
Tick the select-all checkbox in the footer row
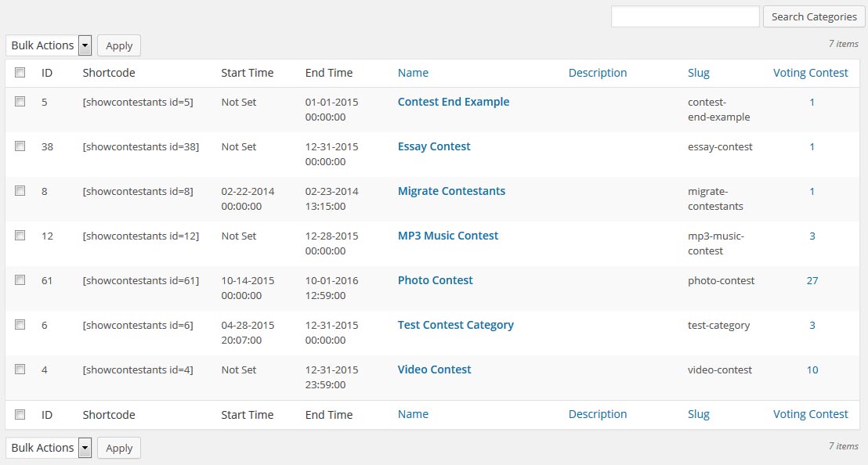[20, 414]
